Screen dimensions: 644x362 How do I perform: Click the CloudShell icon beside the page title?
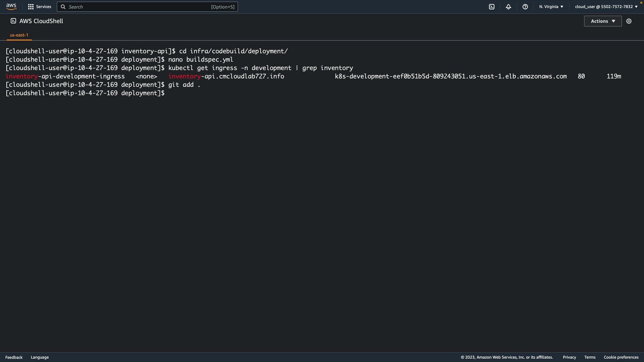click(x=13, y=21)
